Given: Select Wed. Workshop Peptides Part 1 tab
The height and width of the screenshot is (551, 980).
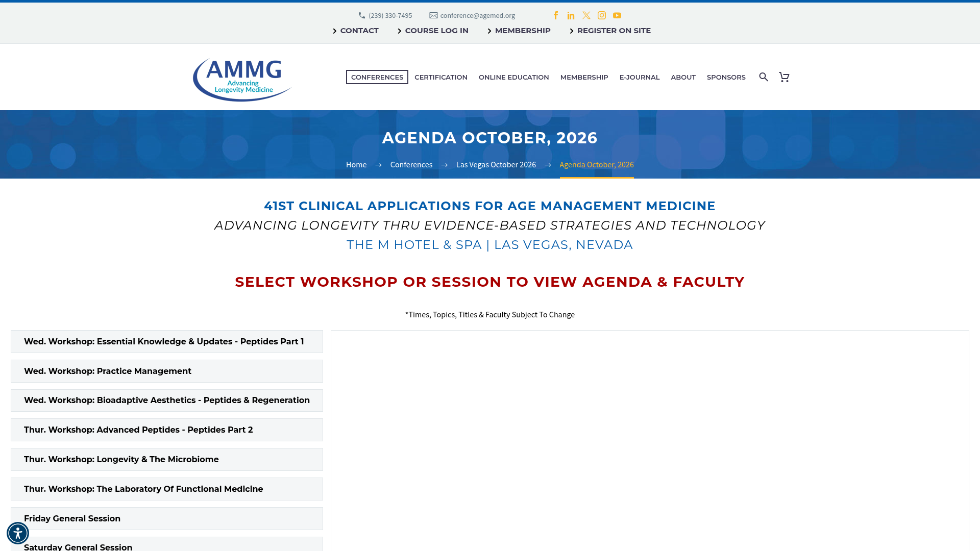Looking at the screenshot, I should coord(167,342).
